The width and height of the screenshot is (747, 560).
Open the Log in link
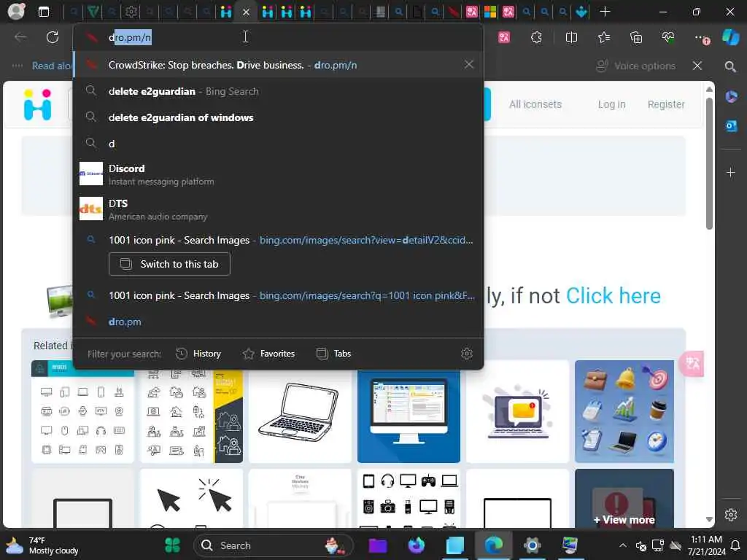pyautogui.click(x=612, y=104)
